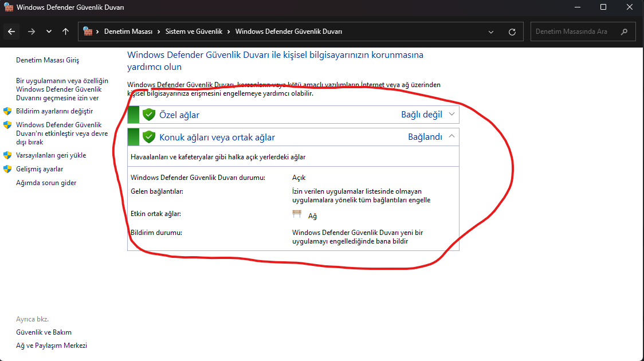Minimize the Windows Defender Güvenlik Duvarı window
This screenshot has width=644, height=361.
(x=578, y=7)
